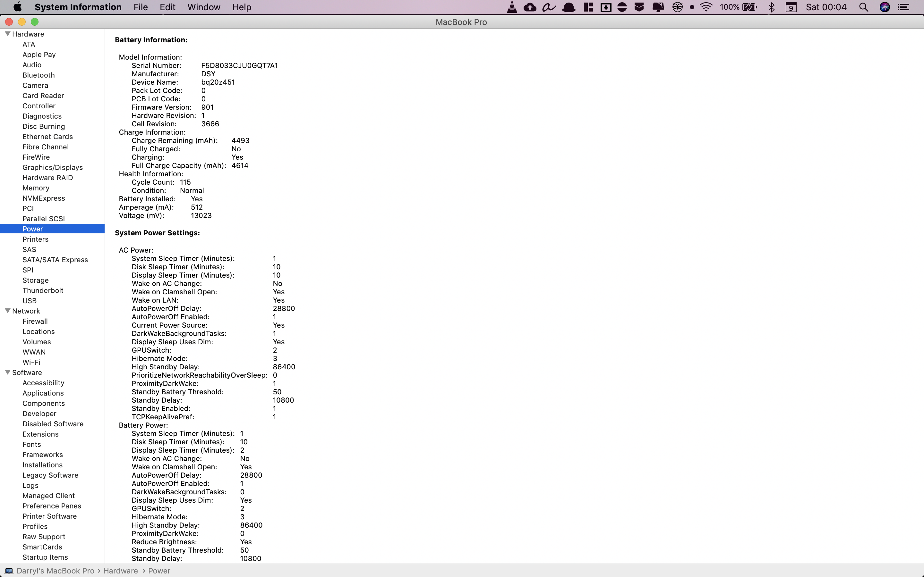
Task: Select Wi-Fi under Network
Action: coord(31,362)
